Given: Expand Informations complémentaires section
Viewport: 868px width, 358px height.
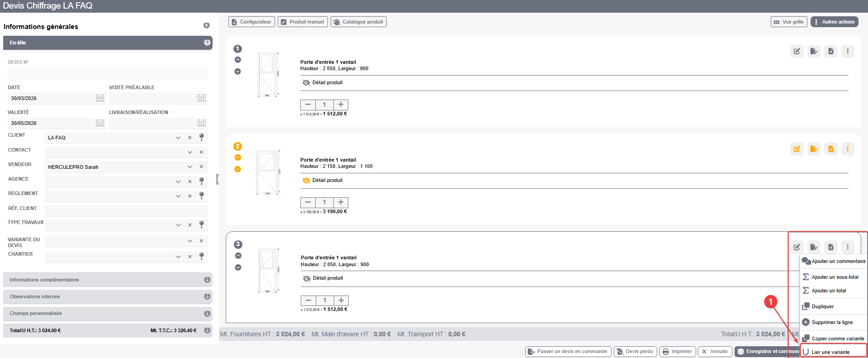Looking at the screenshot, I should (108, 280).
